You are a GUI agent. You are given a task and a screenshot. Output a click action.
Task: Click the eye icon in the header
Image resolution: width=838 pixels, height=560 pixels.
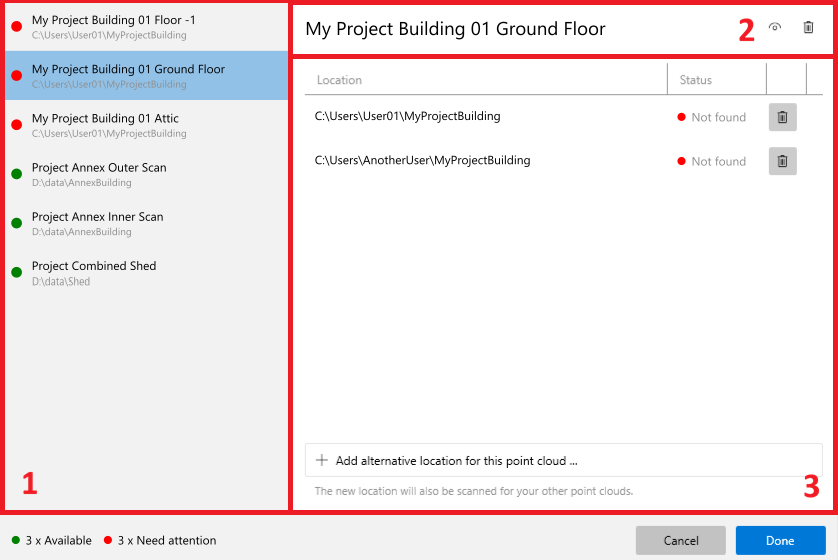(x=775, y=28)
